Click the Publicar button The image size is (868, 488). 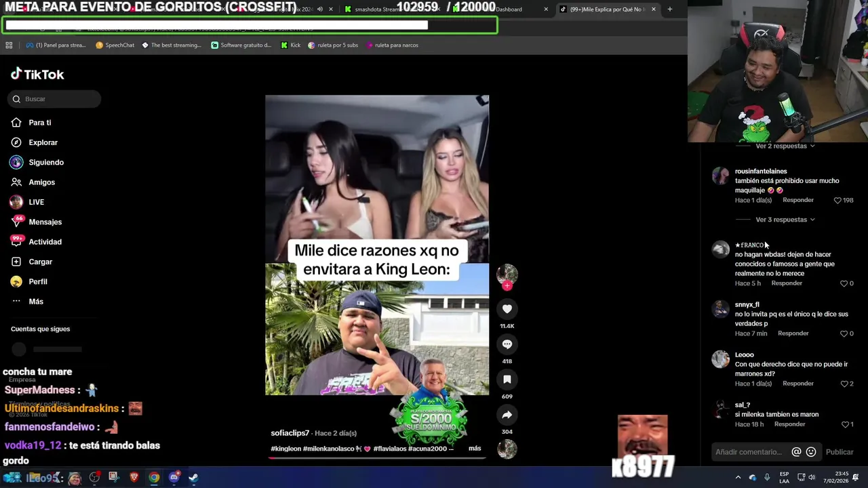[840, 452]
